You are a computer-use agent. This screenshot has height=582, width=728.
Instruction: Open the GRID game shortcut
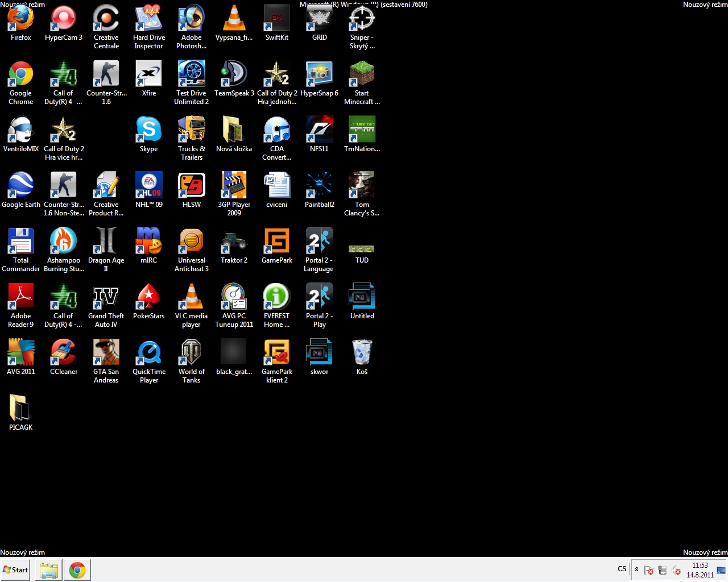point(320,23)
